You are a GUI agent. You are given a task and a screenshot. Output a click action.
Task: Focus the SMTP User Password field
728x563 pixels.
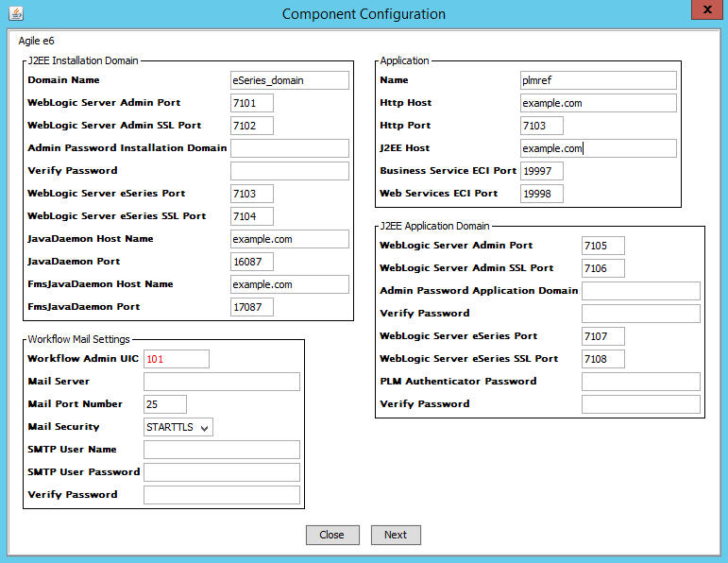222,472
